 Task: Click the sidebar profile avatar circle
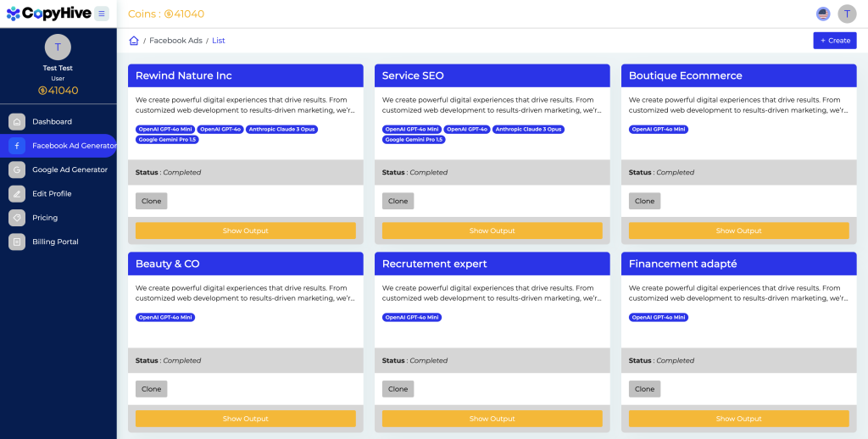[x=58, y=47]
